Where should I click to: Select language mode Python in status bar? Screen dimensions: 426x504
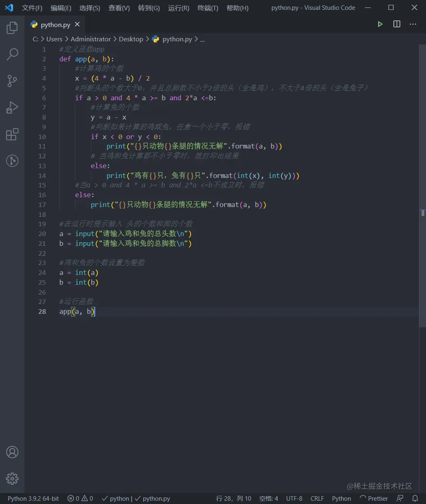point(341,498)
